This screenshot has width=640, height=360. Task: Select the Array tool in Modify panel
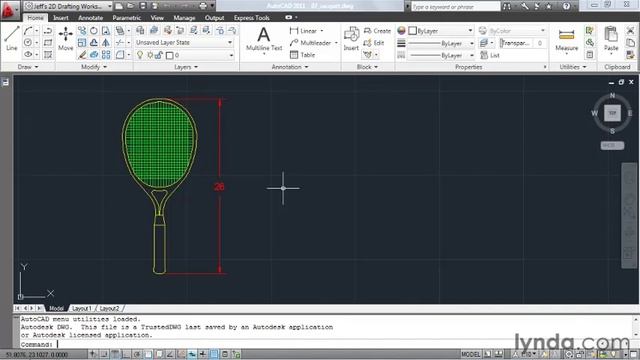106,55
